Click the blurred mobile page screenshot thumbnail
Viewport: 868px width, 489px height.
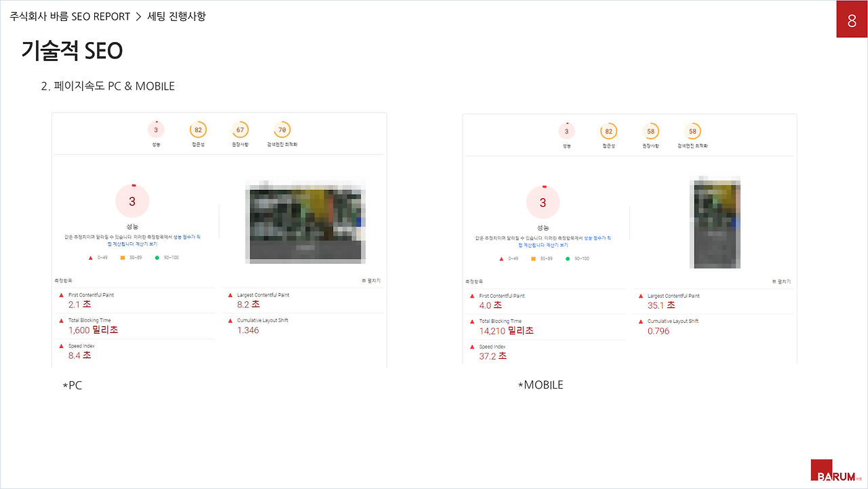coord(715,222)
